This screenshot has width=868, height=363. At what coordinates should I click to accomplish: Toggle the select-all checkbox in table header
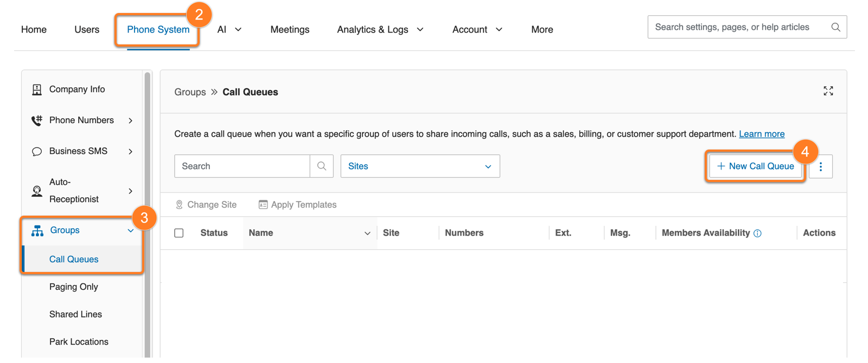(179, 233)
